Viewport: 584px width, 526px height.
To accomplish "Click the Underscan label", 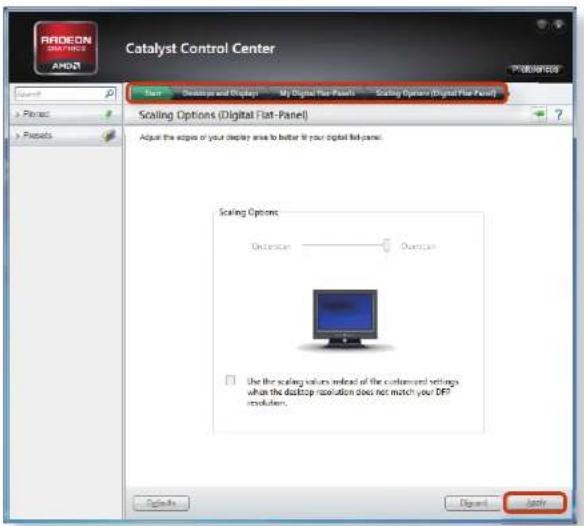I will [x=271, y=246].
